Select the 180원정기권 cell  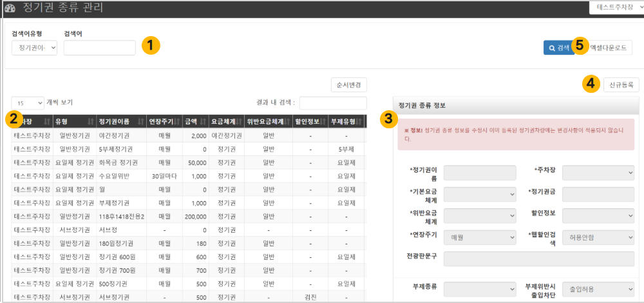click(x=121, y=244)
